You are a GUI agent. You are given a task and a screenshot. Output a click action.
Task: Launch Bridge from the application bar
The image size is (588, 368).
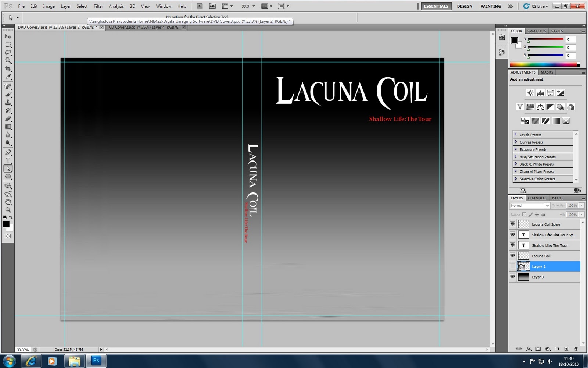(x=200, y=6)
